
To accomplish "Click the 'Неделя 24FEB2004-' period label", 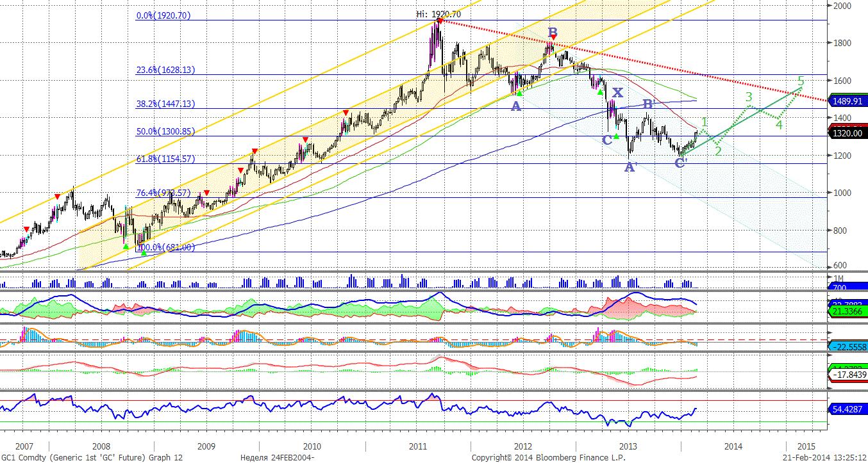I will (276, 457).
